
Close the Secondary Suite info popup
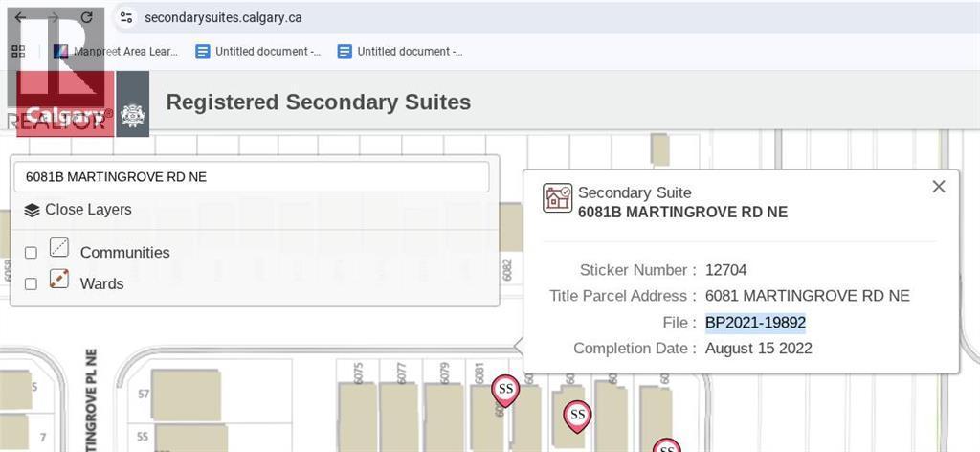click(x=939, y=187)
